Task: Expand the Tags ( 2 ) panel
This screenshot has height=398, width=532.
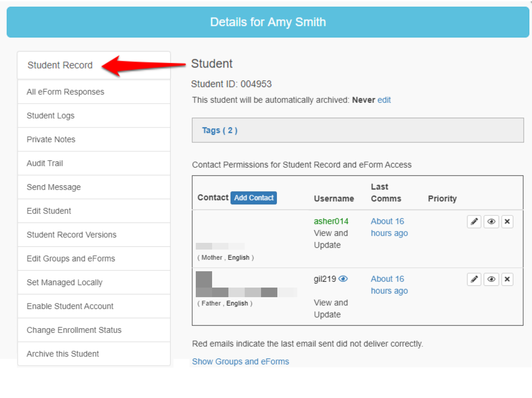Action: click(220, 130)
